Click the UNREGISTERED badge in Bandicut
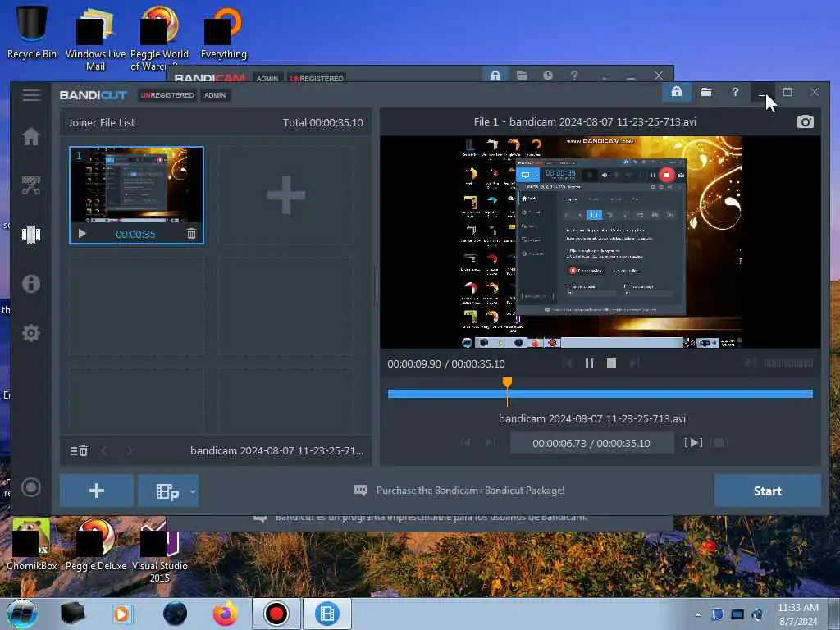Screen dimensions: 840x630 coord(167,95)
